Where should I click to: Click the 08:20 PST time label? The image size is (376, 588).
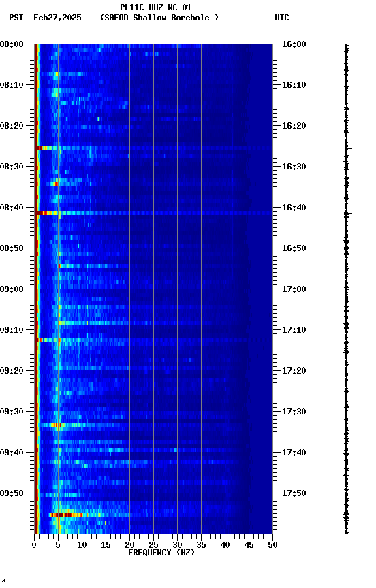(12, 126)
